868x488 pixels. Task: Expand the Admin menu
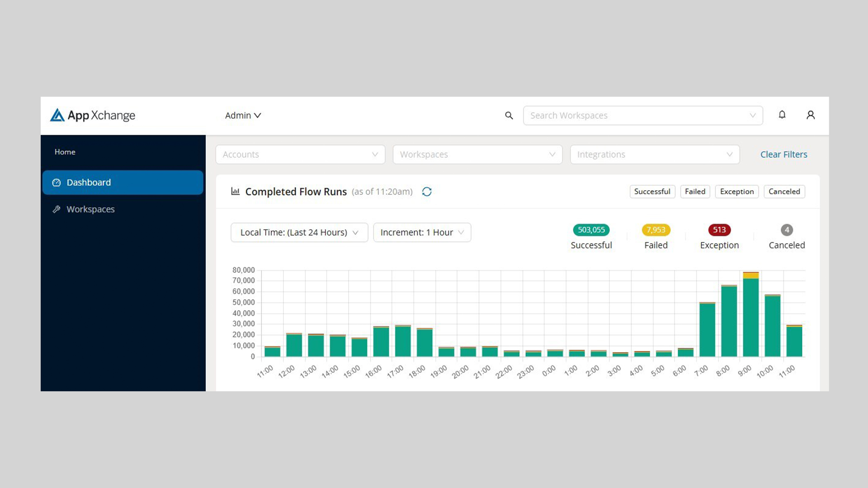[243, 115]
